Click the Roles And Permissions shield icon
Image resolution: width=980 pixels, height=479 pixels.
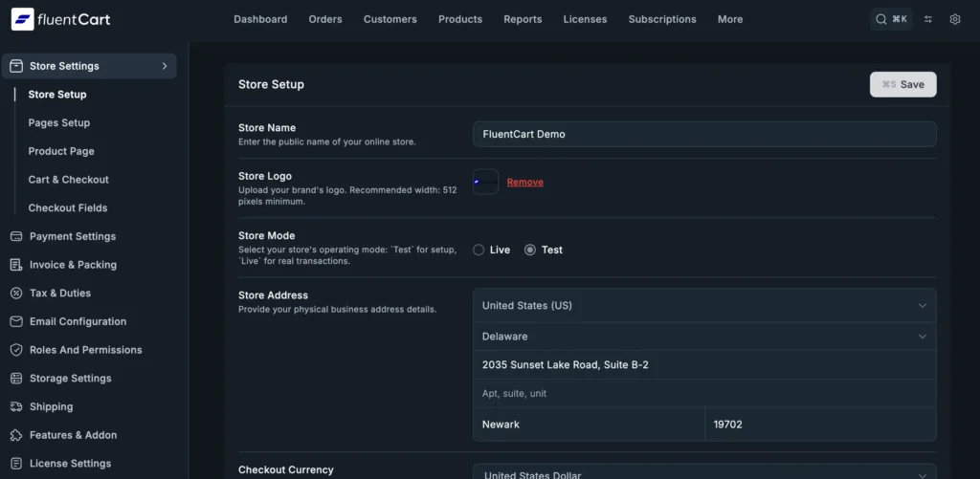[16, 350]
